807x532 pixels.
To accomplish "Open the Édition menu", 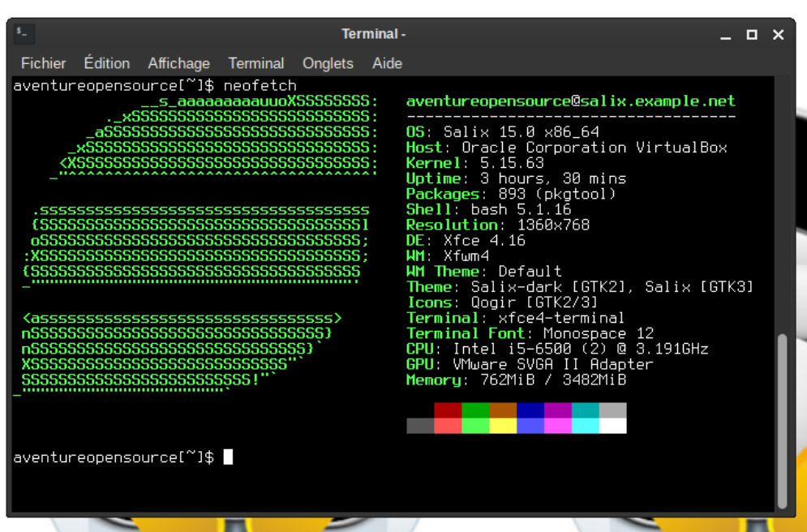I will pyautogui.click(x=106, y=63).
